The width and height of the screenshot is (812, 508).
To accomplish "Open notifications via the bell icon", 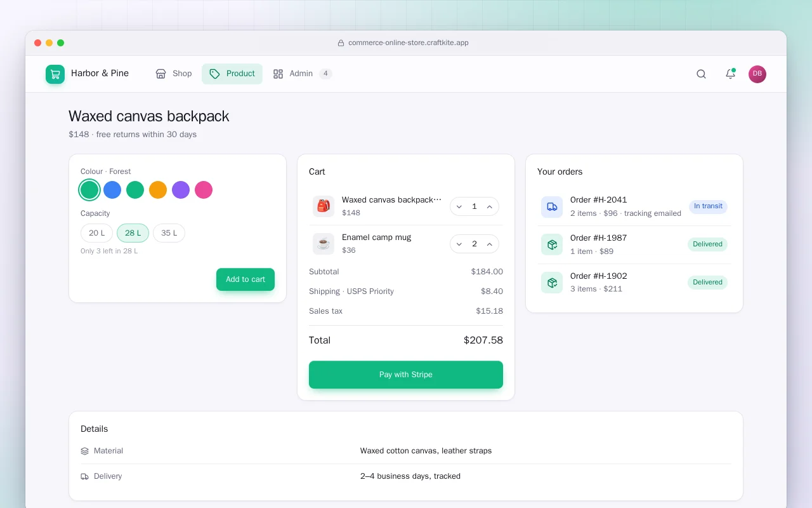I will [x=730, y=74].
